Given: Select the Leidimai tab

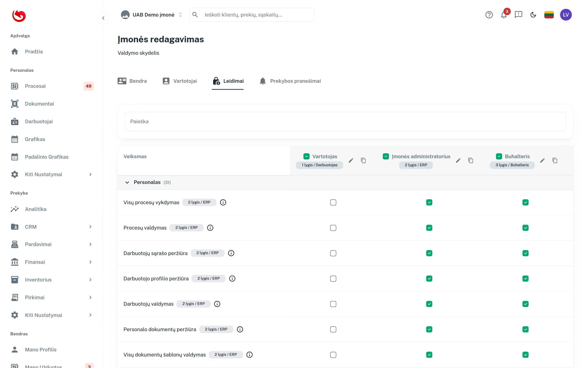Looking at the screenshot, I should tap(228, 81).
